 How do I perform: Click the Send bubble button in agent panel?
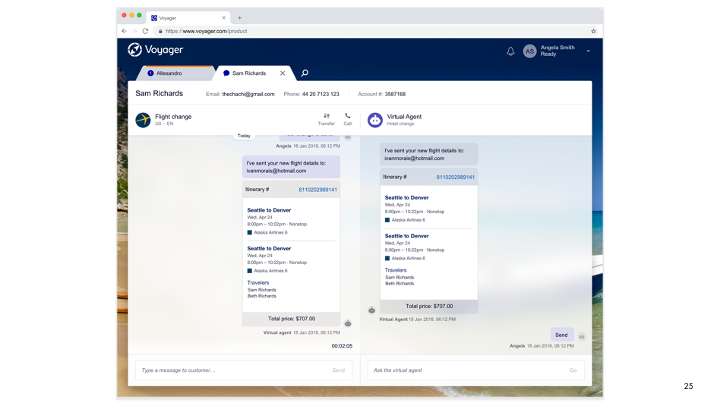[562, 335]
